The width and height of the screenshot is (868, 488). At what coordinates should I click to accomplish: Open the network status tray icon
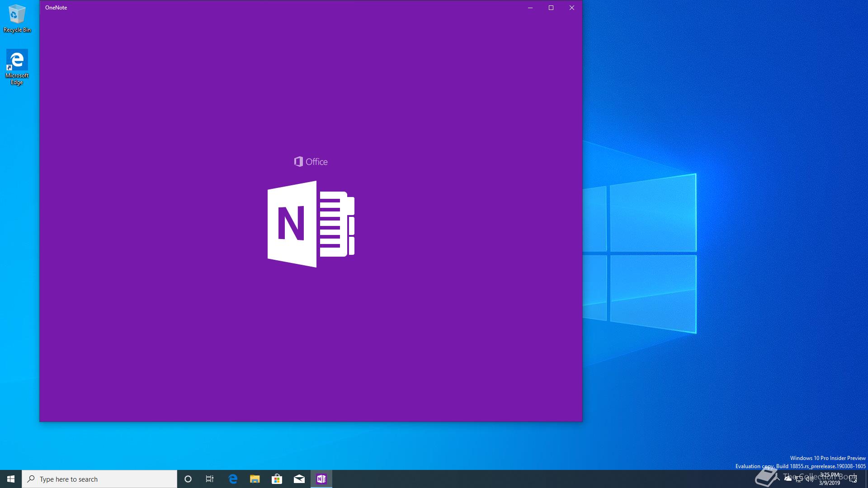coord(799,479)
